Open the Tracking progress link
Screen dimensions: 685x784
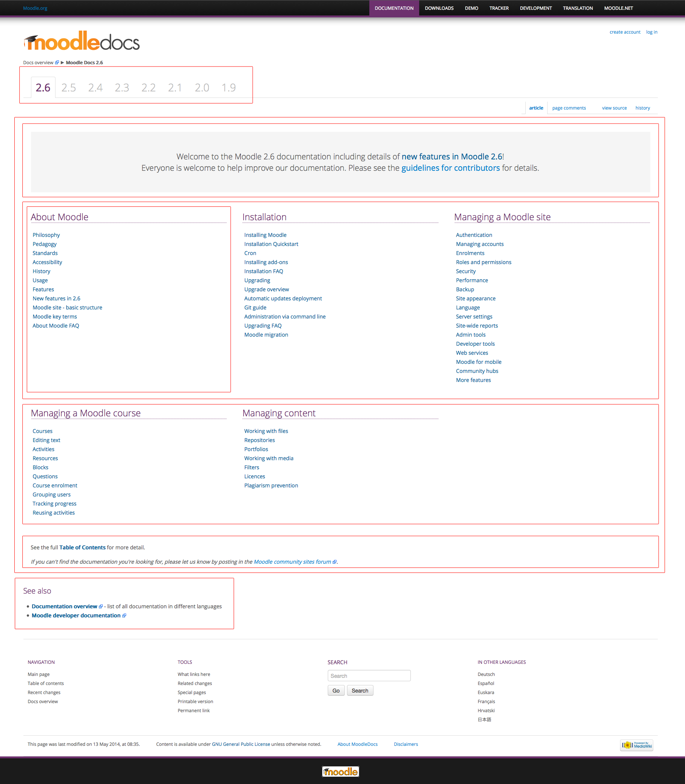point(54,503)
